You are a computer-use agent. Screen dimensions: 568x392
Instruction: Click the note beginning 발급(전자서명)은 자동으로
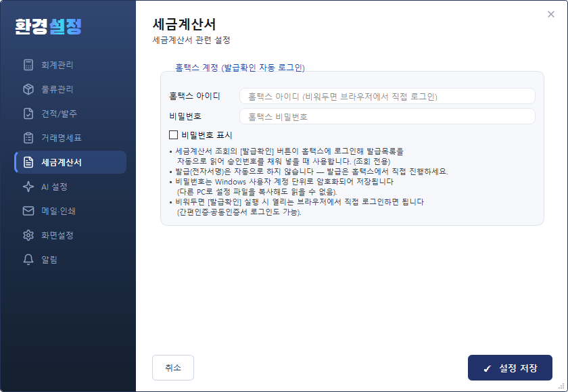308,172
